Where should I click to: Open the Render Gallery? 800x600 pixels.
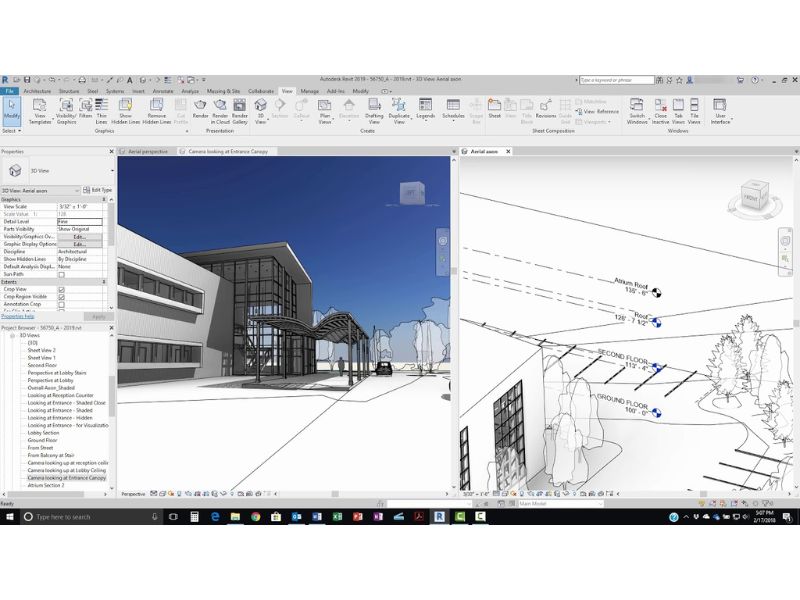click(x=240, y=111)
